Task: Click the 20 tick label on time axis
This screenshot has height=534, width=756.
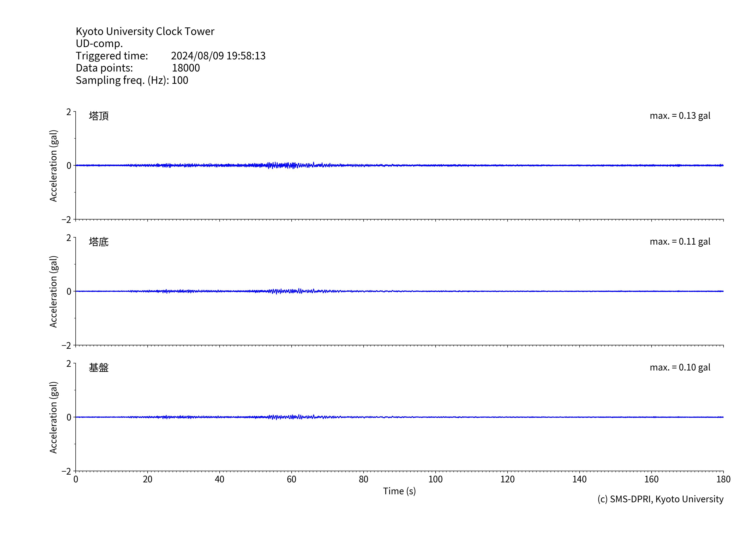Action: pyautogui.click(x=147, y=479)
